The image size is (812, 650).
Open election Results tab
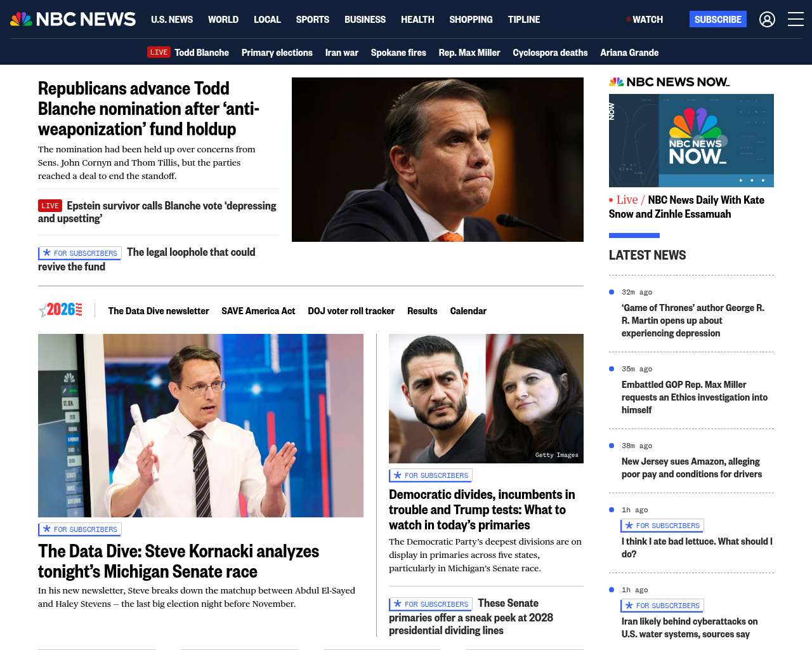[422, 310]
